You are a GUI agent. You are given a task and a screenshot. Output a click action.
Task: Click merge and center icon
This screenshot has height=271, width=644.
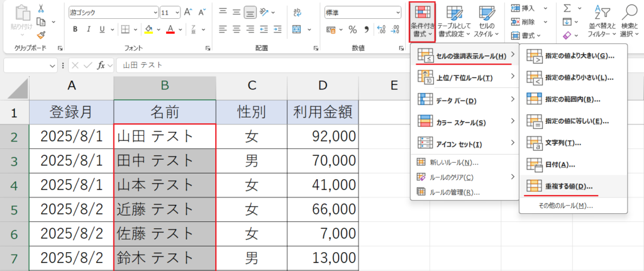pos(297,29)
